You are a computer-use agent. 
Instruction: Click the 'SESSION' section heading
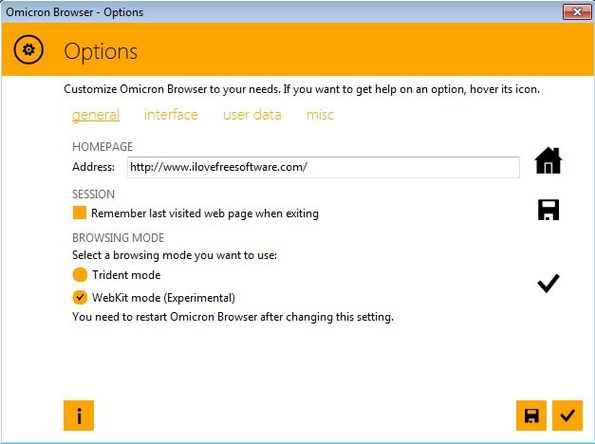pyautogui.click(x=93, y=194)
